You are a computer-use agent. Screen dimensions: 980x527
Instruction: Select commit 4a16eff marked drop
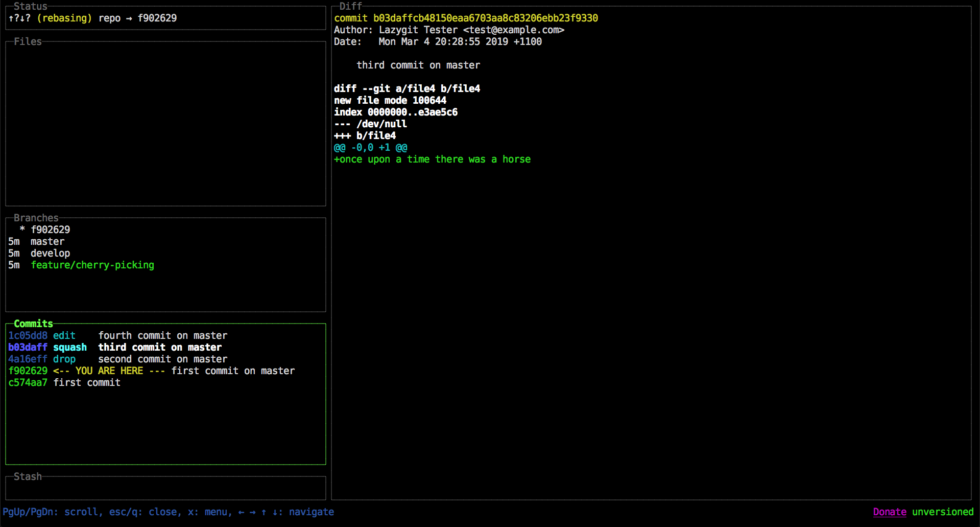(165, 359)
